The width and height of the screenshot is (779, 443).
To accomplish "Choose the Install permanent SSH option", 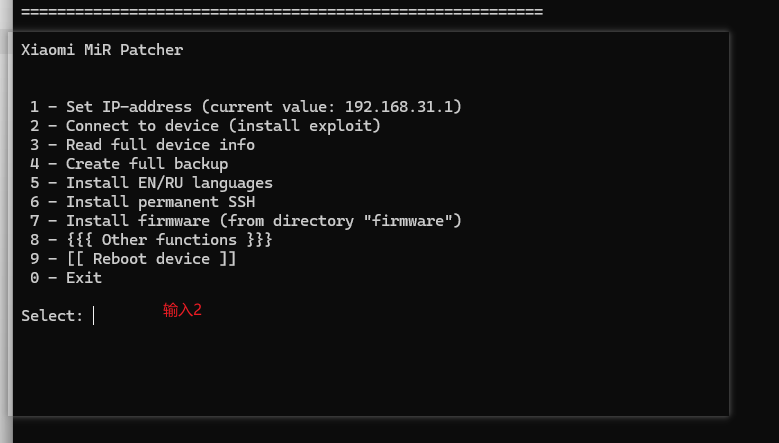I will tap(142, 202).
